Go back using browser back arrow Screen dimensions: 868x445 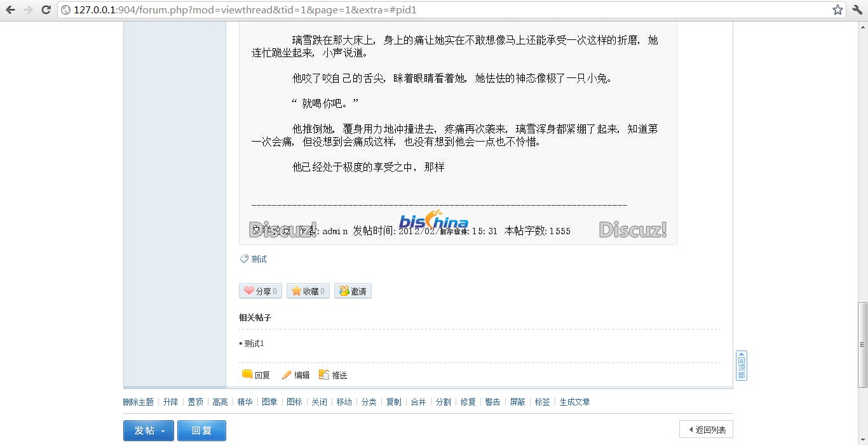pyautogui.click(x=10, y=10)
